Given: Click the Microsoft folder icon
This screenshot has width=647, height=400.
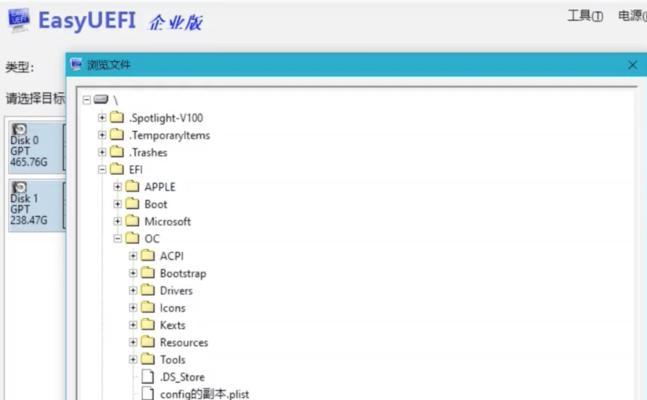Looking at the screenshot, I should pyautogui.click(x=132, y=221).
